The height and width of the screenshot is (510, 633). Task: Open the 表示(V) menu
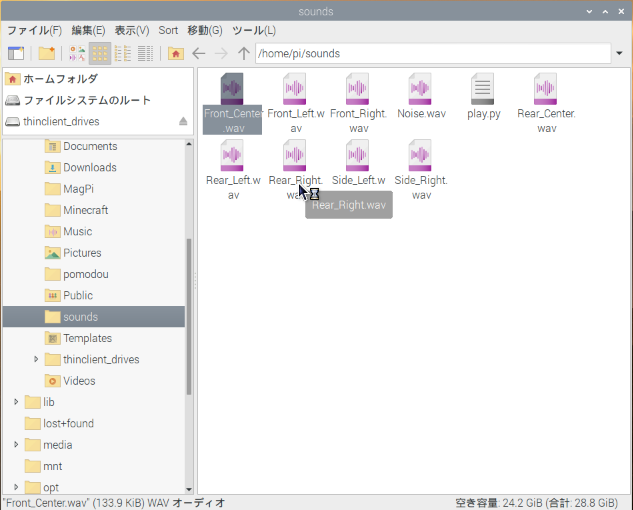pyautogui.click(x=132, y=30)
